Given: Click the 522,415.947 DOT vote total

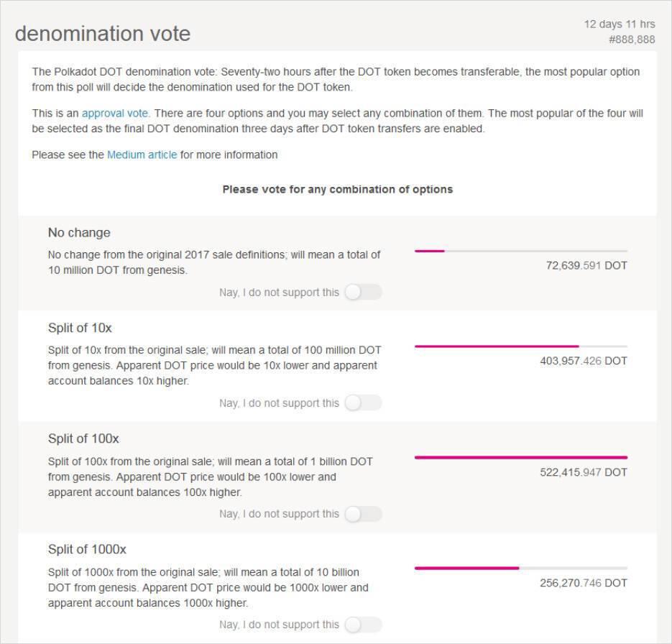Looking at the screenshot, I should coord(583,472).
